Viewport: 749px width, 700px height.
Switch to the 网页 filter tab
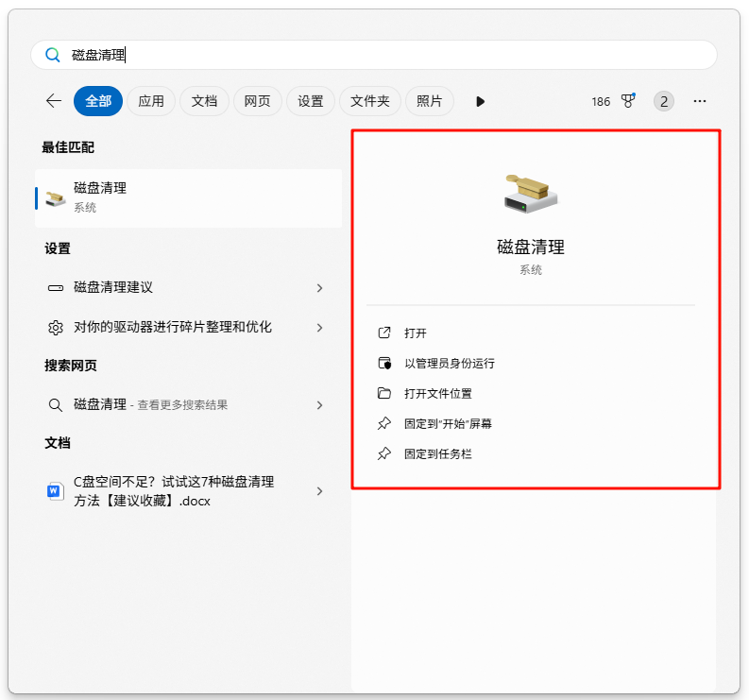point(258,101)
